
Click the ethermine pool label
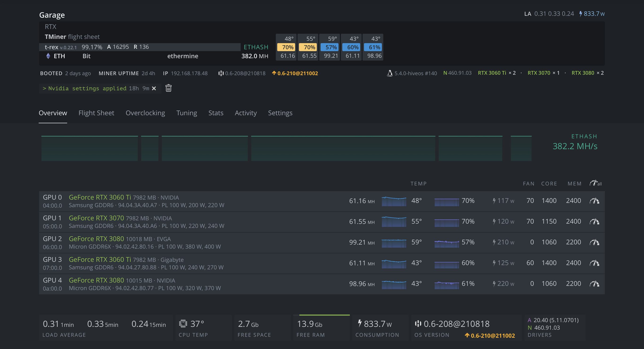(x=183, y=56)
